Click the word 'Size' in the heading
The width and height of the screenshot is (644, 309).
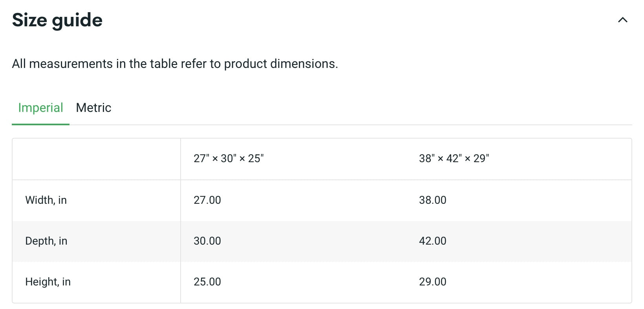29,20
